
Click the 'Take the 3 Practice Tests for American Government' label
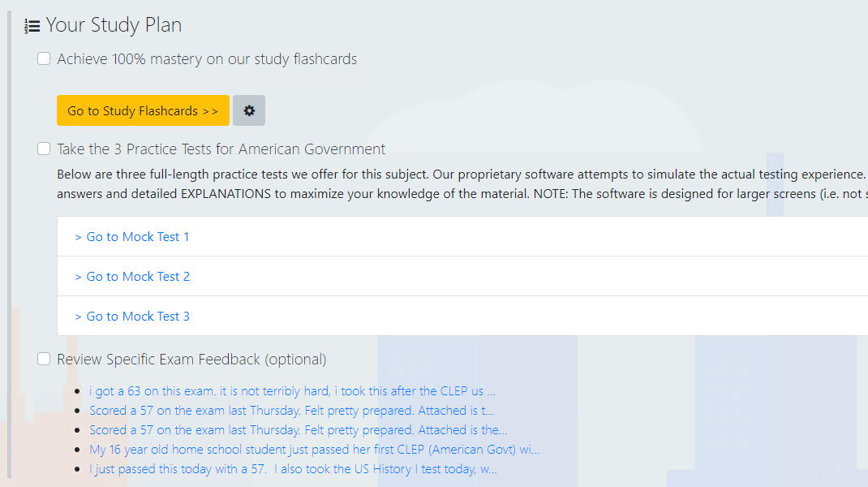[x=221, y=149]
